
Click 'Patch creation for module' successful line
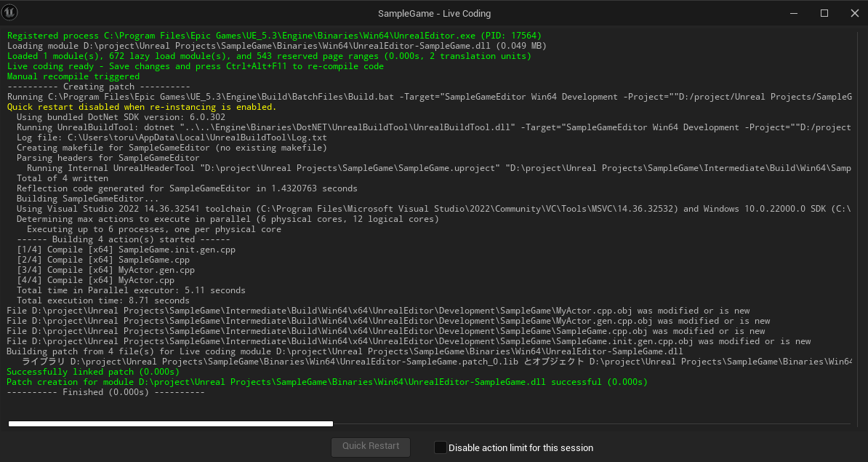(x=327, y=382)
